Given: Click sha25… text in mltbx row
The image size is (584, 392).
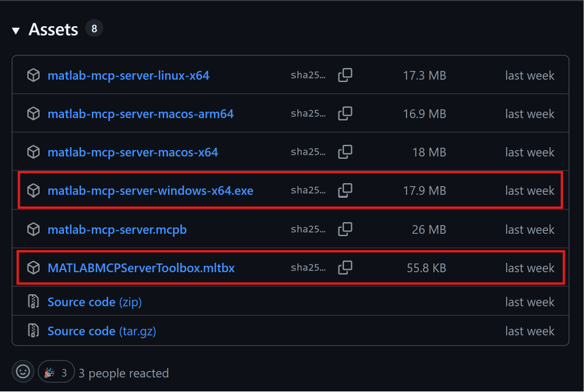Looking at the screenshot, I should click(308, 268).
